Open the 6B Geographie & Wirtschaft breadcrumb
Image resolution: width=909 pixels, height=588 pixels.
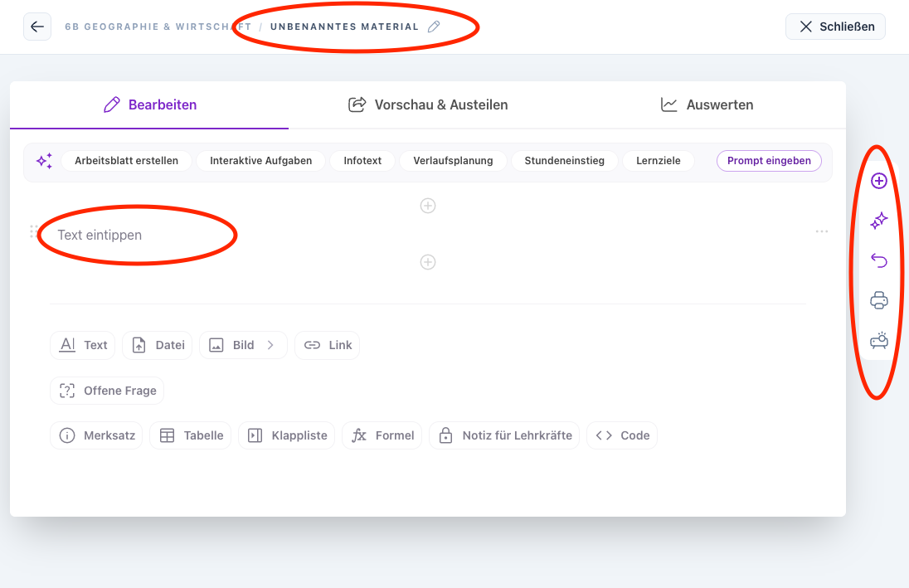click(x=158, y=27)
